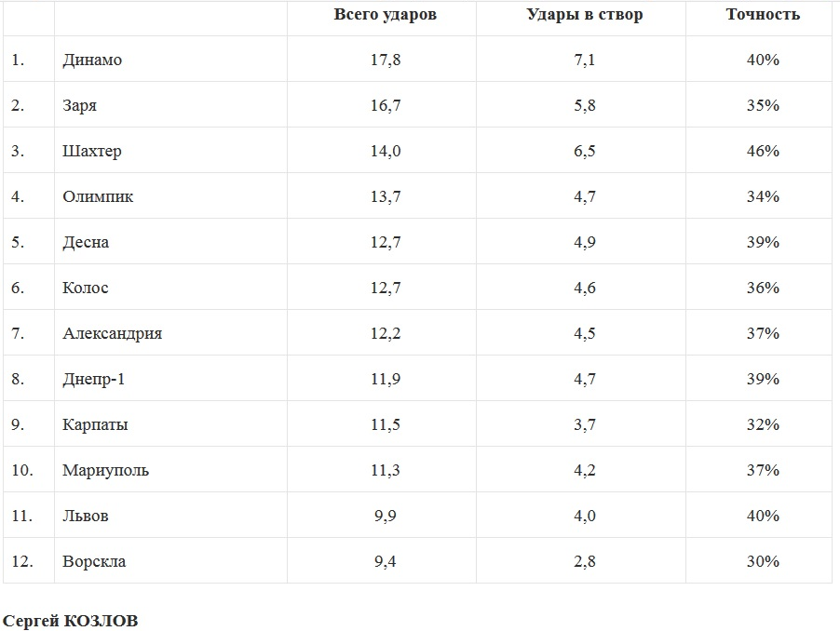
Task: Click the Ворскла team cell
Action: [x=94, y=562]
